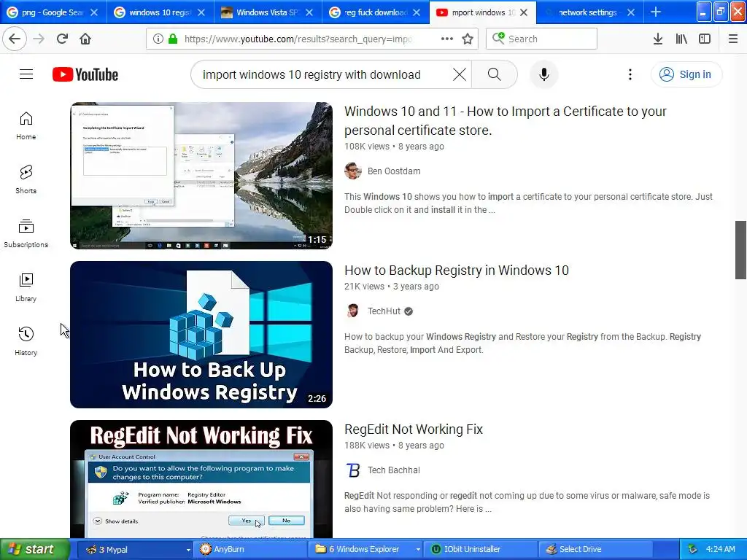The height and width of the screenshot is (560, 747).
Task: Expand the '3 Mypal' taskbar group
Action: coord(134,549)
